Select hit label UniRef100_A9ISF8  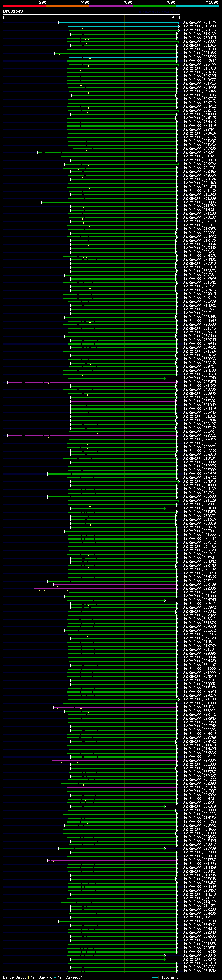(x=199, y=944)
